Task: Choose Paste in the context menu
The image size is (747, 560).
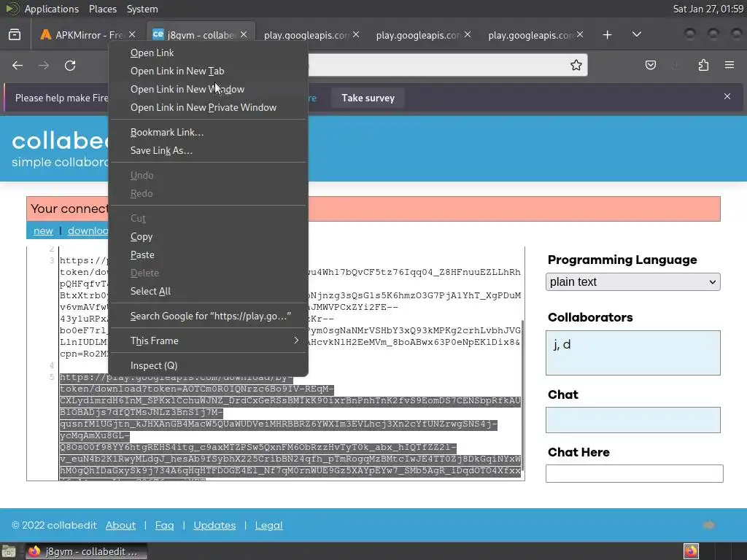Action: click(209, 254)
